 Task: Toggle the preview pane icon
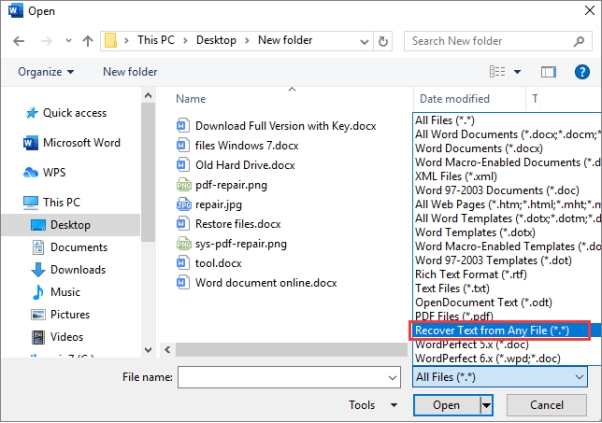[548, 72]
